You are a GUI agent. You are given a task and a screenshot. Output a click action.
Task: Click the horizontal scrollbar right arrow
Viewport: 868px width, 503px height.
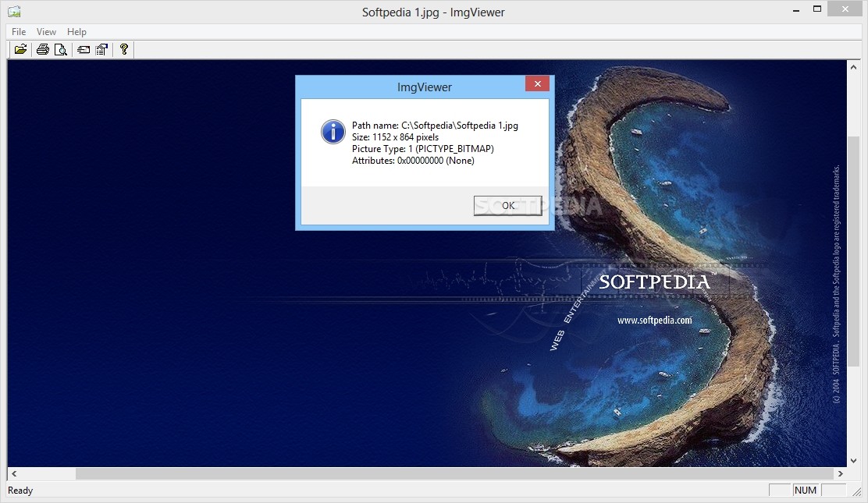(841, 473)
